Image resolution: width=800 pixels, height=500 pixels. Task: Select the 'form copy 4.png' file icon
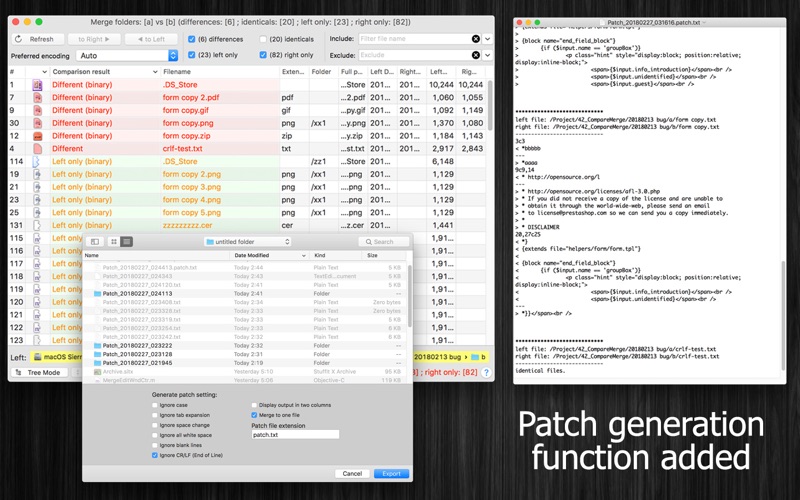pyautogui.click(x=37, y=199)
